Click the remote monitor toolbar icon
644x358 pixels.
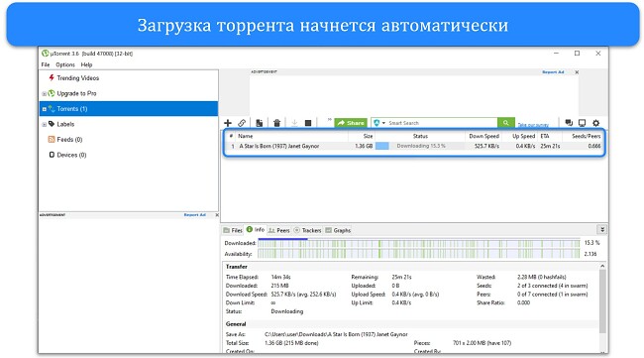(582, 123)
